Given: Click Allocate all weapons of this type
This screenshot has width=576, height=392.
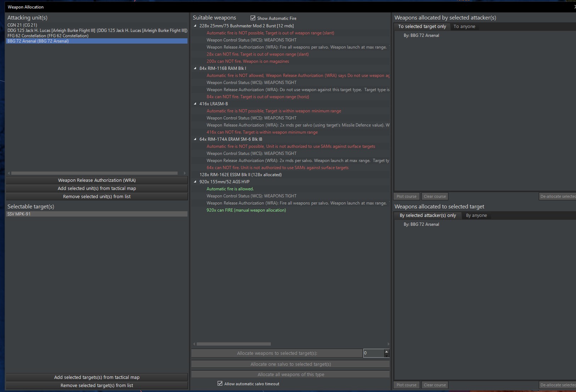Looking at the screenshot, I should (291, 374).
